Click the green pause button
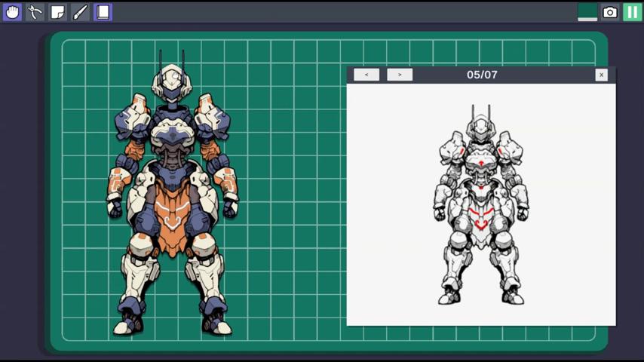The width and height of the screenshot is (644, 362). point(633,12)
